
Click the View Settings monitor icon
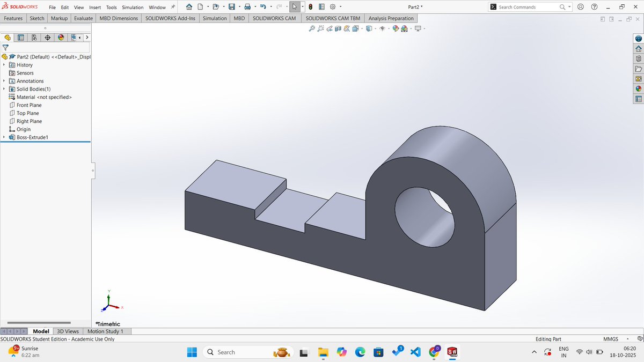[418, 28]
